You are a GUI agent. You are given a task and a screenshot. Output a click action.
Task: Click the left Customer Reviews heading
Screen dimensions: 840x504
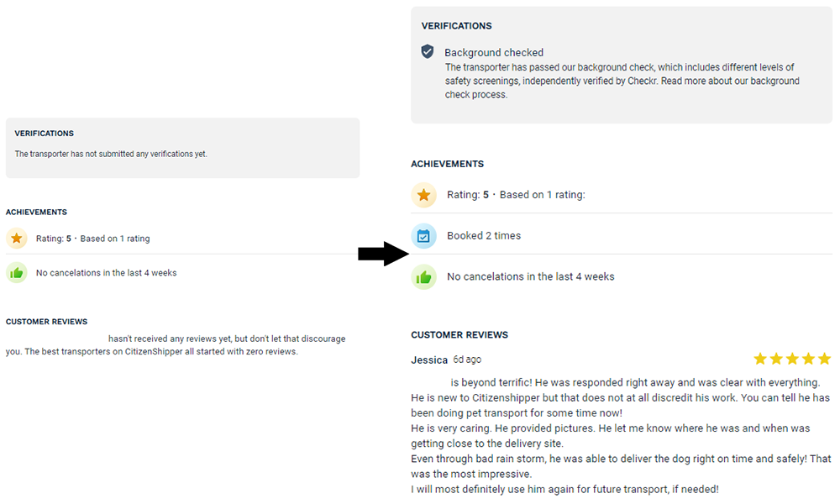point(46,322)
